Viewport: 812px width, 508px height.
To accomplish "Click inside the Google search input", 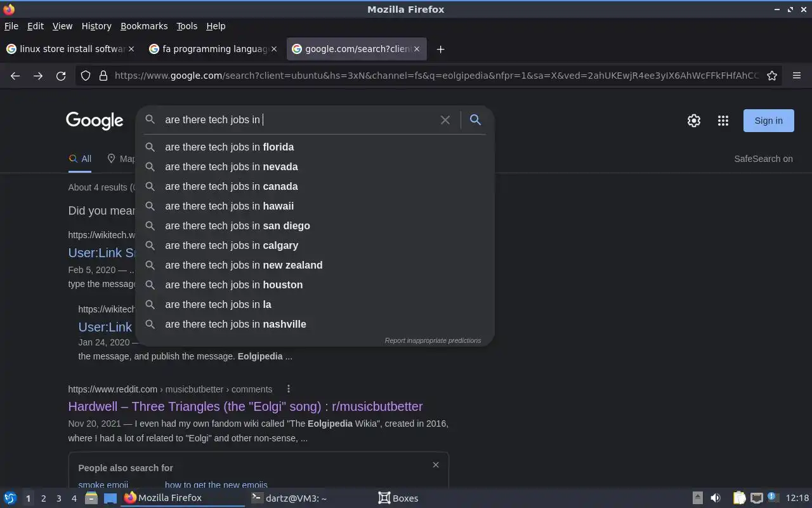I will pos(298,119).
